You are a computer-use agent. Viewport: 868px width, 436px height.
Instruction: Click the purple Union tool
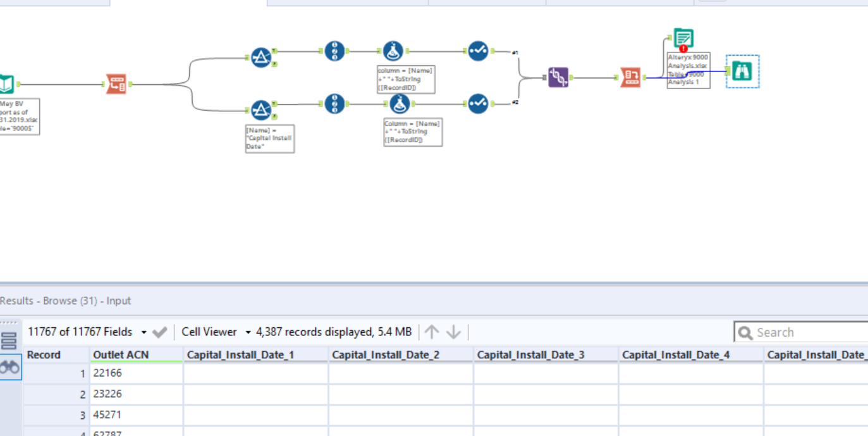[559, 77]
